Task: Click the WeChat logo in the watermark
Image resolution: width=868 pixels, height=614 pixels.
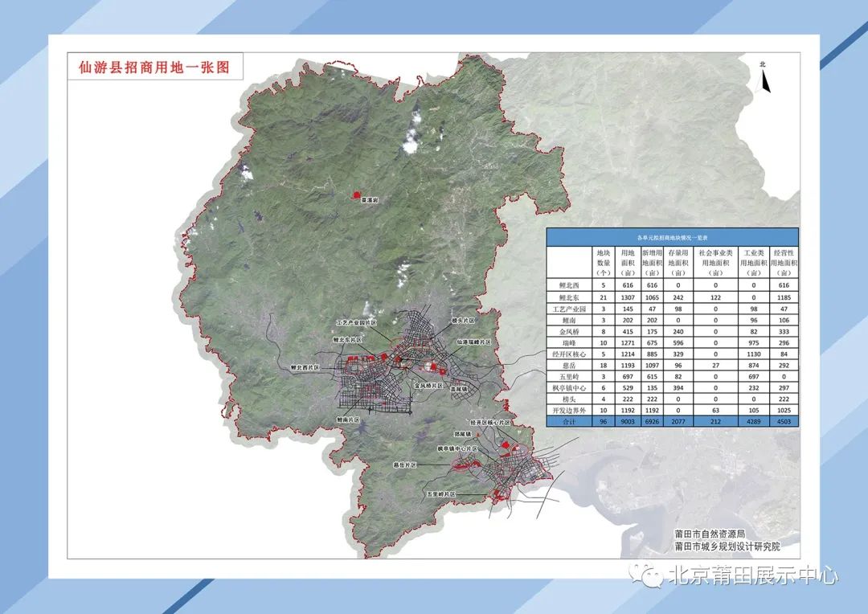Action: tap(645, 574)
